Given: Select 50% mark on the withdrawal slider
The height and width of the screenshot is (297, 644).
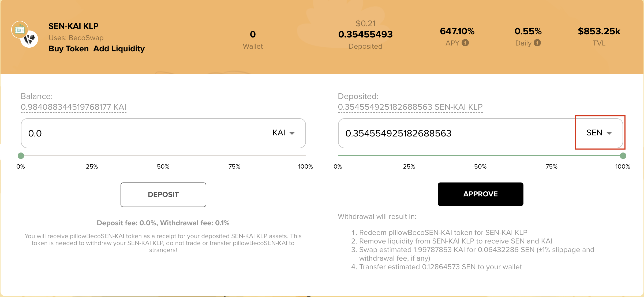Looking at the screenshot, I should 480,166.
